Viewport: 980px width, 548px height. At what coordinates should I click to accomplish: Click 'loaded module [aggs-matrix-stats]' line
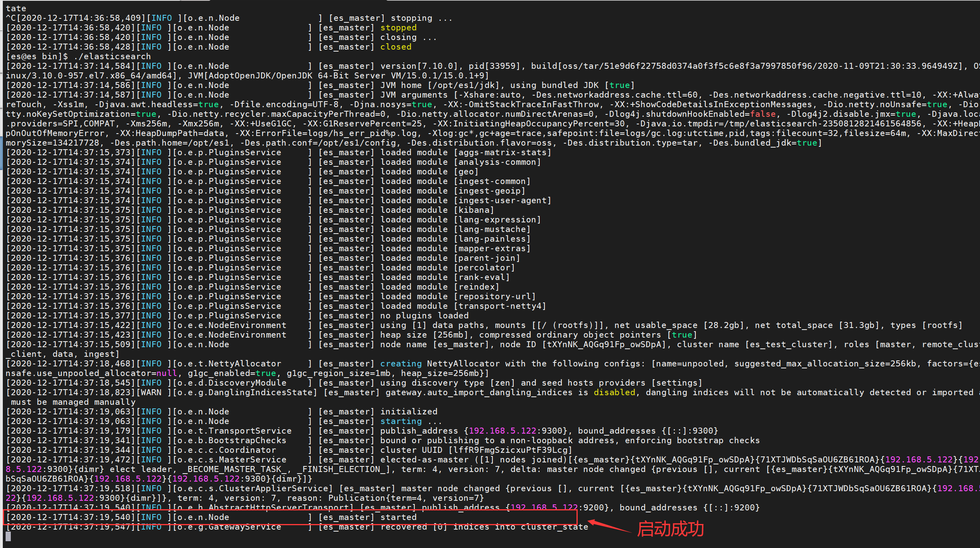tap(466, 152)
